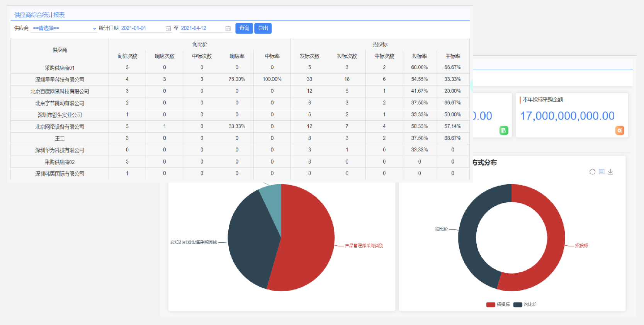Click the 33 发标次数 cell
644x325 pixels.
click(309, 79)
